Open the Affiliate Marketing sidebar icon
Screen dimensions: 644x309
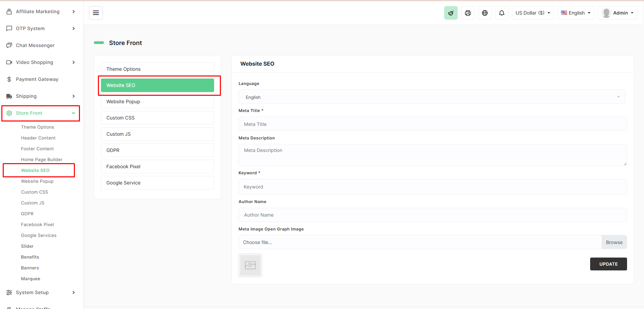pyautogui.click(x=9, y=11)
